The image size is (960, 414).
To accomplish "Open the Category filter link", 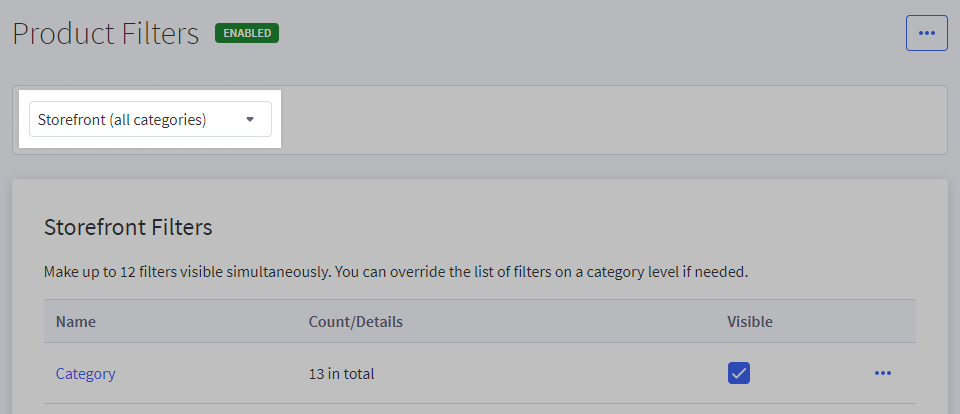I will pyautogui.click(x=85, y=374).
